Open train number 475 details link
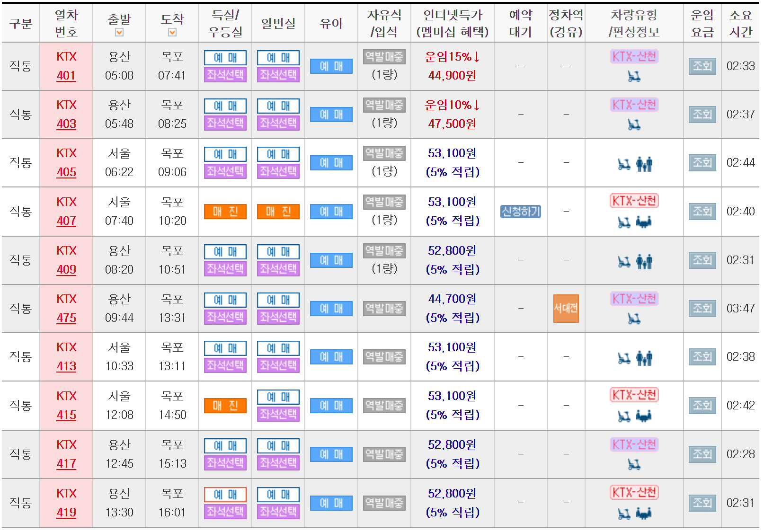This screenshot has width=764, height=532. 66,318
